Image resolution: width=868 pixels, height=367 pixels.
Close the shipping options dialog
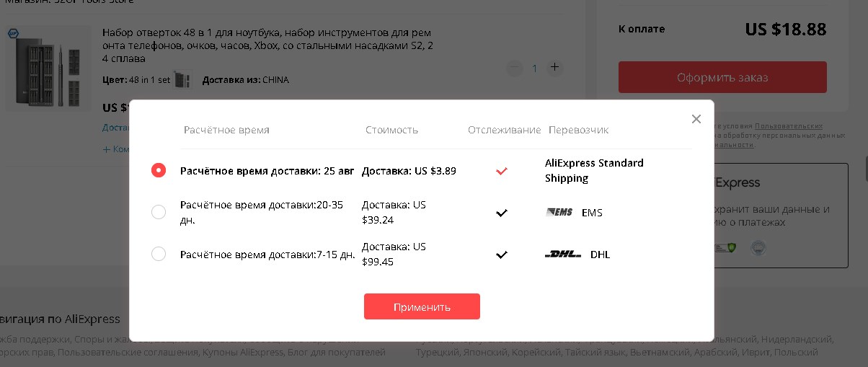coord(696,119)
